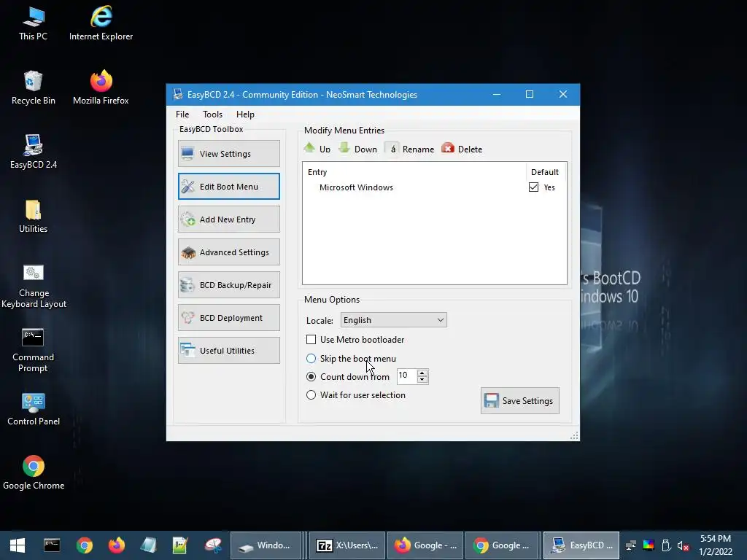Image resolution: width=747 pixels, height=560 pixels.
Task: Open BCD Deployment section
Action: pos(228,318)
